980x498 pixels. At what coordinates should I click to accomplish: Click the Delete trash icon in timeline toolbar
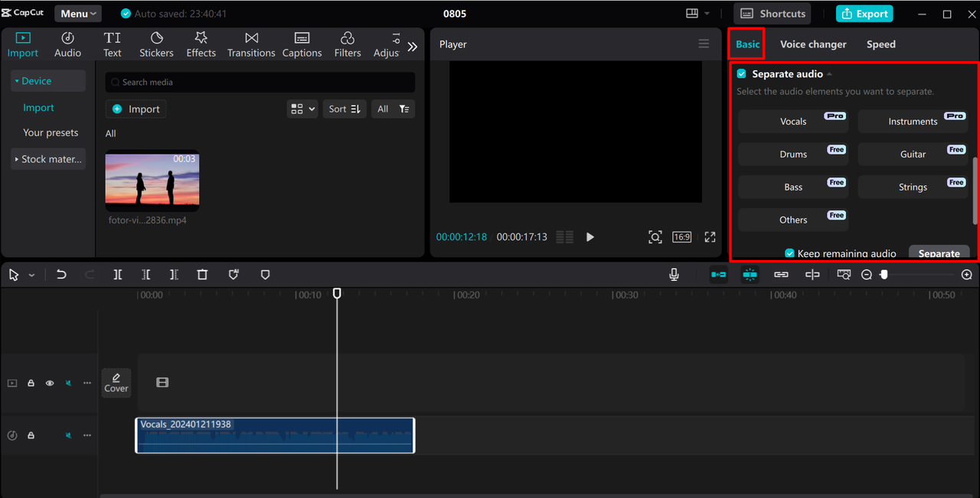202,275
